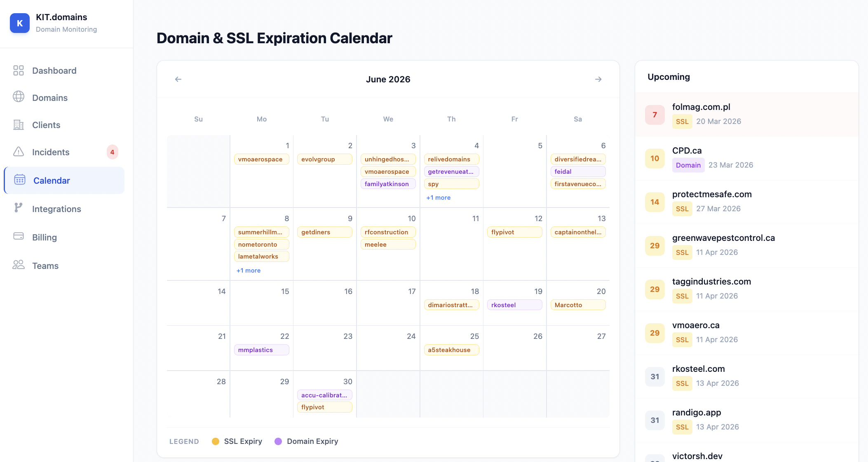Click the KIT.domains logo icon

20,23
